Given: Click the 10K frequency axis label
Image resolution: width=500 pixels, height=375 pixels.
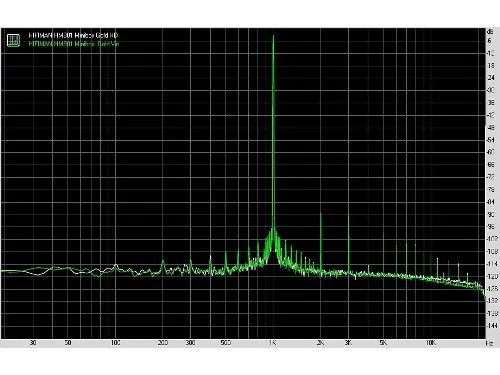Looking at the screenshot, I should pyautogui.click(x=431, y=343).
